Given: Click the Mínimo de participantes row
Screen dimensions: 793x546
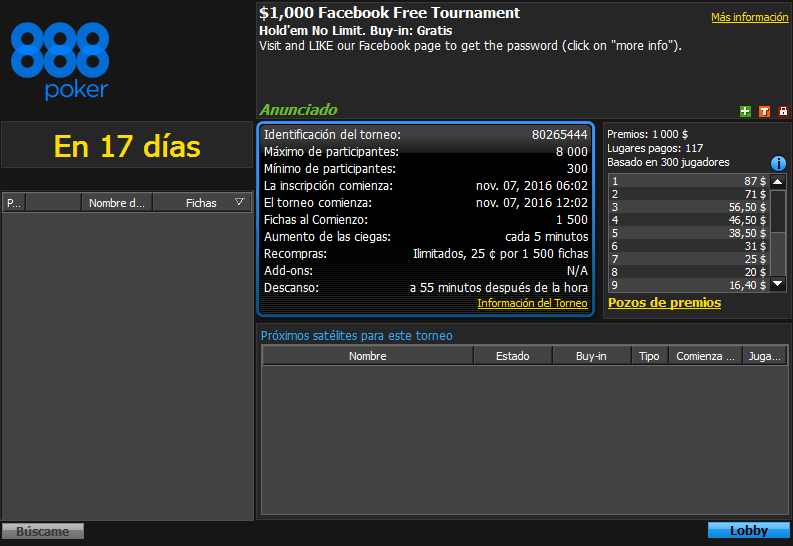Looking at the screenshot, I should [425, 169].
